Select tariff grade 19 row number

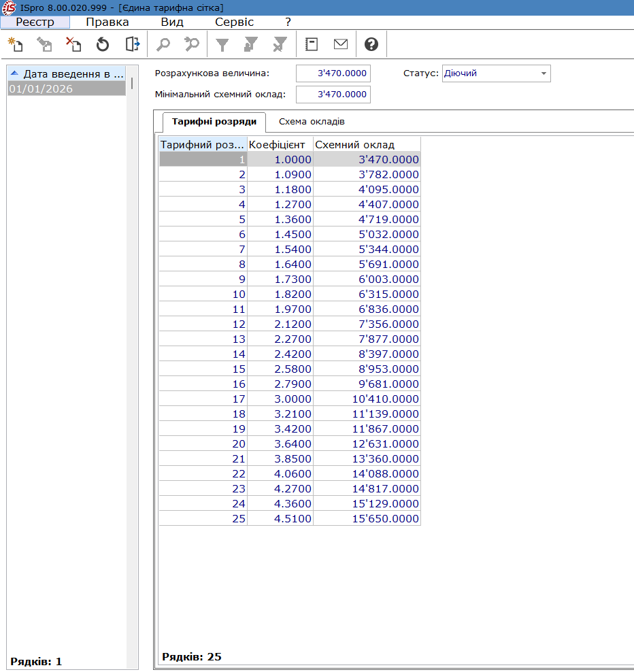203,429
